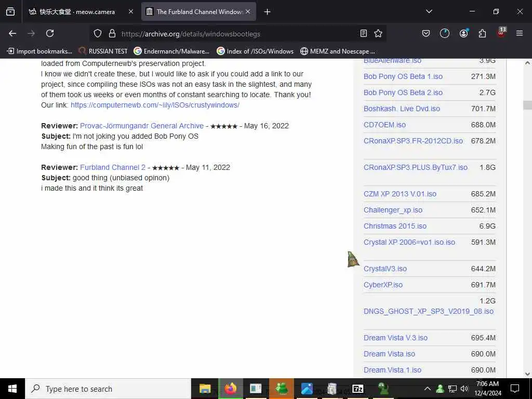
Task: Follow the computernewb.com crustywindows link
Action: (155, 105)
